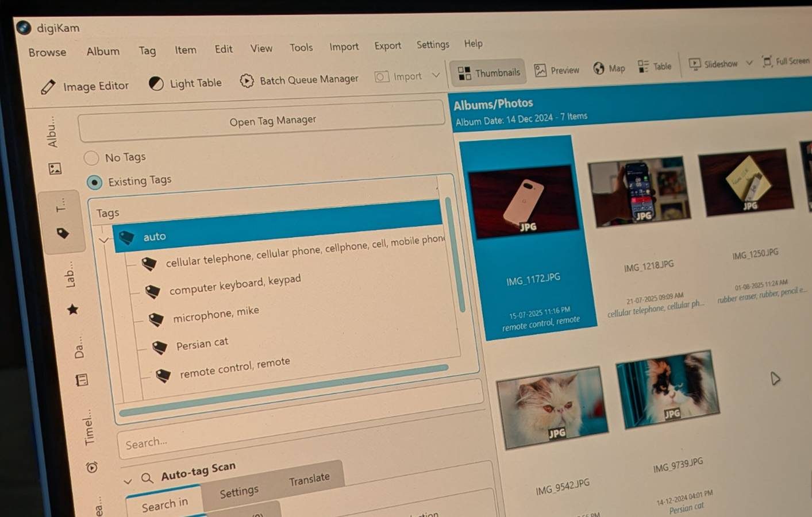The width and height of the screenshot is (812, 517).
Task: Open the Labels star sidebar icon
Action: point(72,310)
